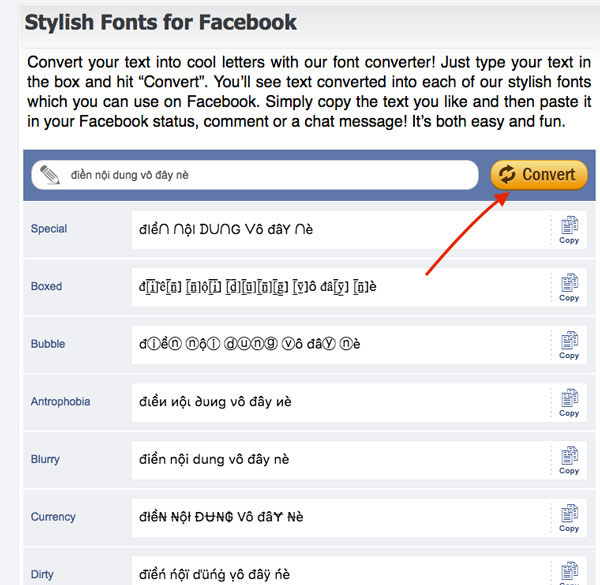
Task: Click the Stylish Fonts for Facebook heading
Action: click(x=161, y=23)
